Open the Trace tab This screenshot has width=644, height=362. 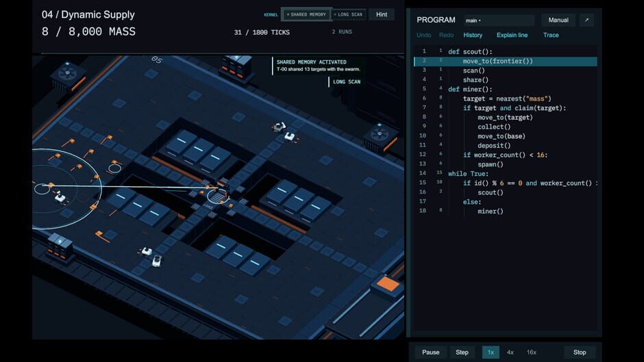(551, 36)
